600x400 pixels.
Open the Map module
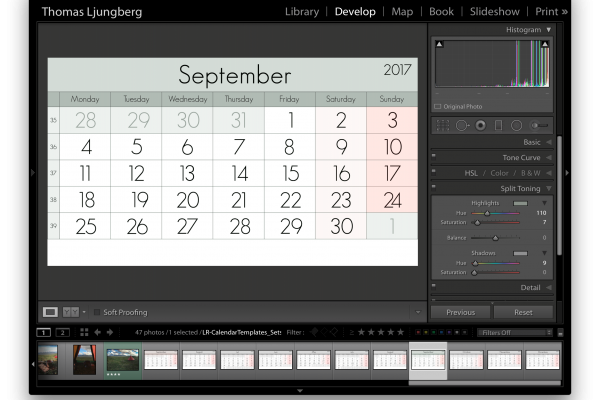coord(402,12)
